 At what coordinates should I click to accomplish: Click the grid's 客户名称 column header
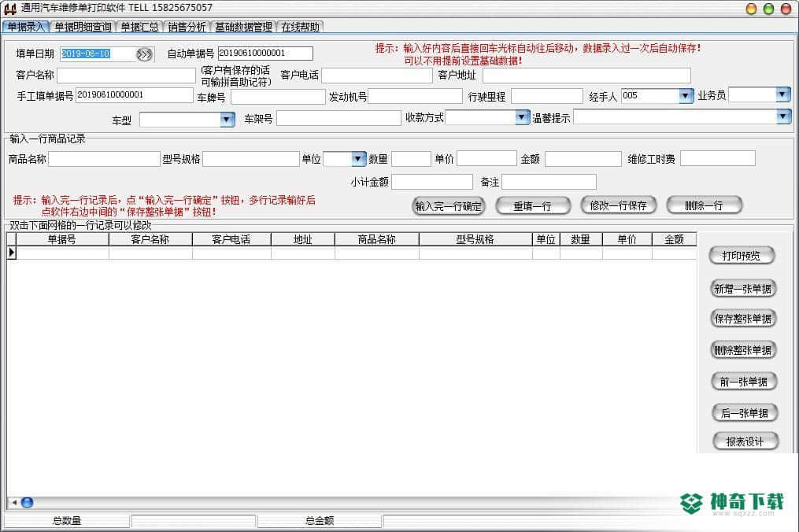click(x=150, y=239)
